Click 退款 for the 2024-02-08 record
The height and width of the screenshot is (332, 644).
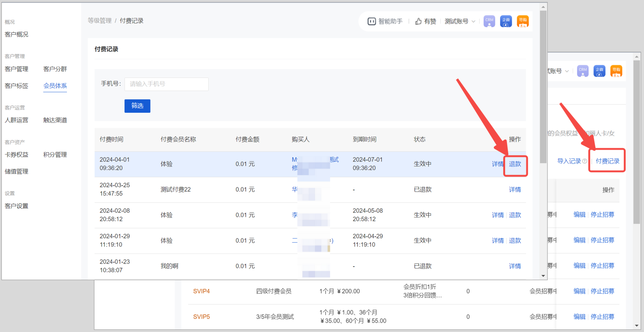pos(515,215)
